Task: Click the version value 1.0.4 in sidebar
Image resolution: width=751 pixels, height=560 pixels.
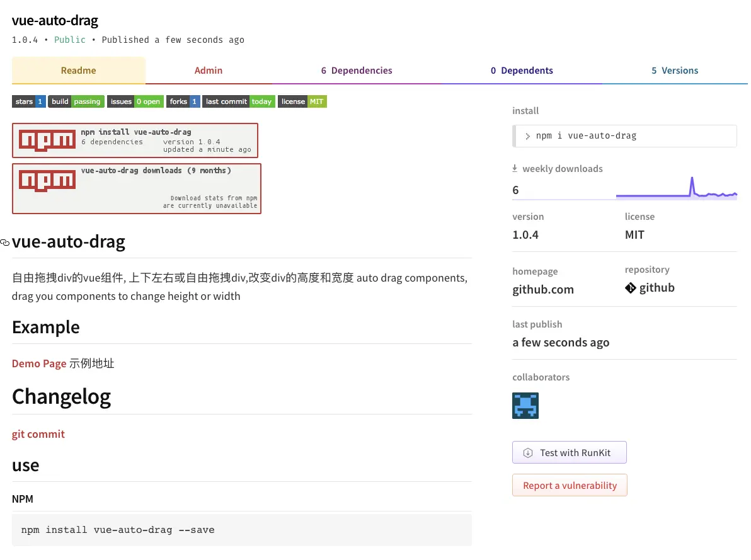Action: click(525, 235)
